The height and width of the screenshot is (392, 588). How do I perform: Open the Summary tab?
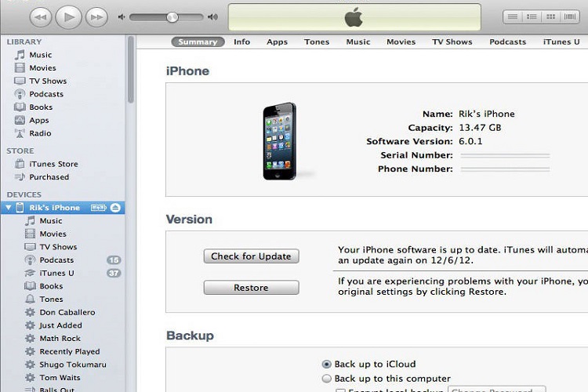click(x=198, y=42)
